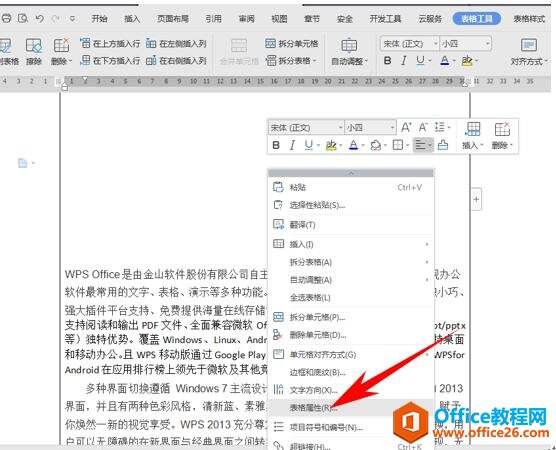The height and width of the screenshot is (450, 556).
Task: Click 全选表格(L) menu entry
Action: [x=350, y=298]
